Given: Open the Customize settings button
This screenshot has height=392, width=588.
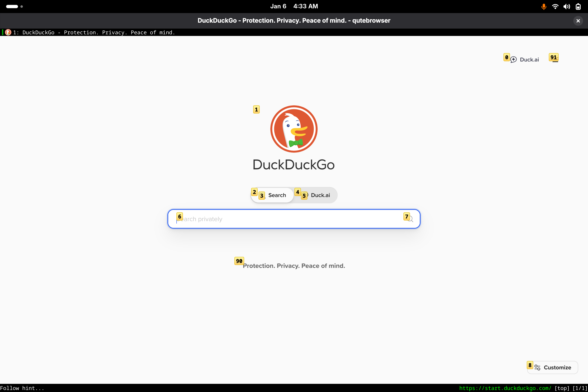Looking at the screenshot, I should 552,367.
